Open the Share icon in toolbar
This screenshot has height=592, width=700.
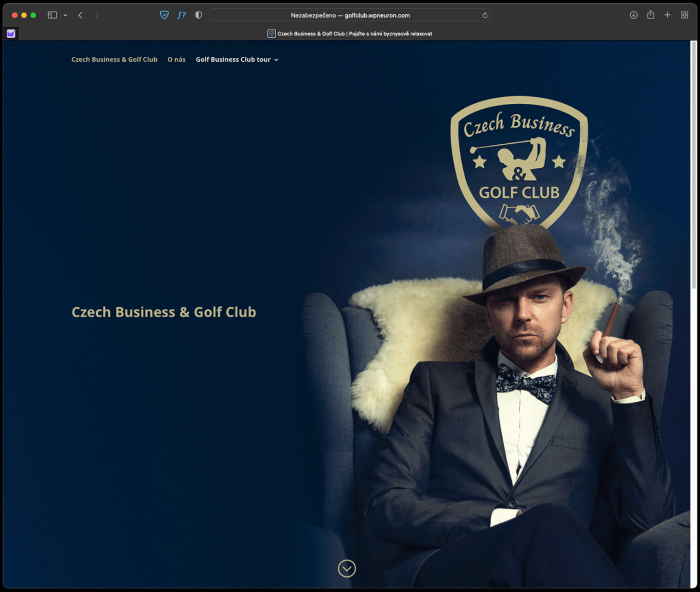click(651, 15)
